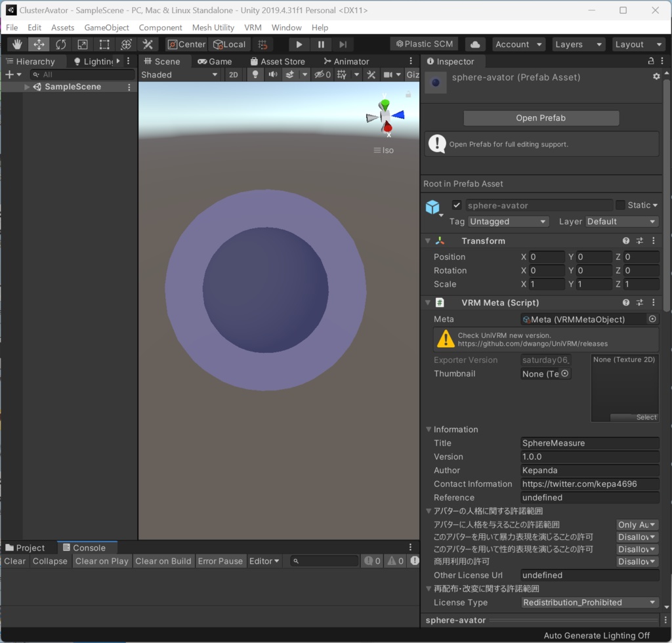Image resolution: width=672 pixels, height=643 pixels.
Task: Click Clear in the Console
Action: tap(14, 561)
